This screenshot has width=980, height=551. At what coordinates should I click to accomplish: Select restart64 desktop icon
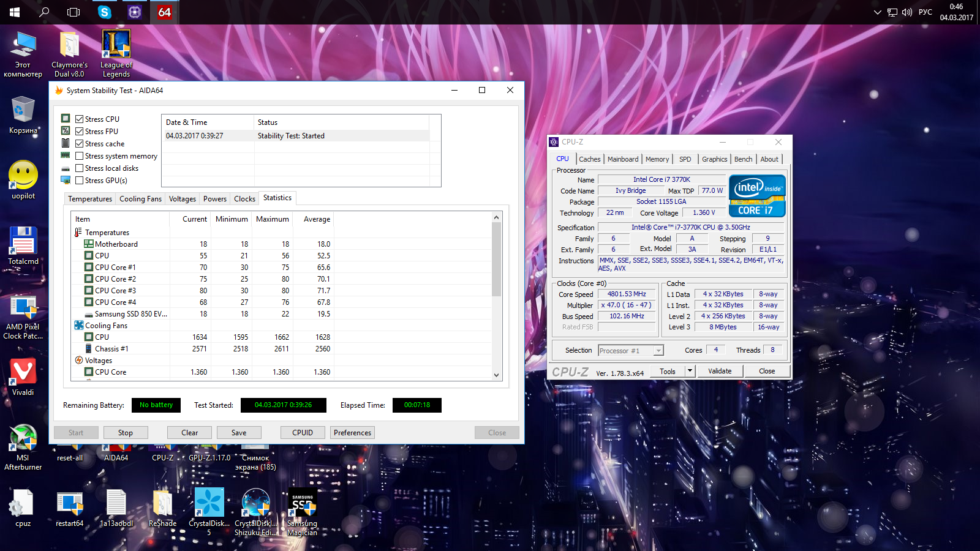69,508
